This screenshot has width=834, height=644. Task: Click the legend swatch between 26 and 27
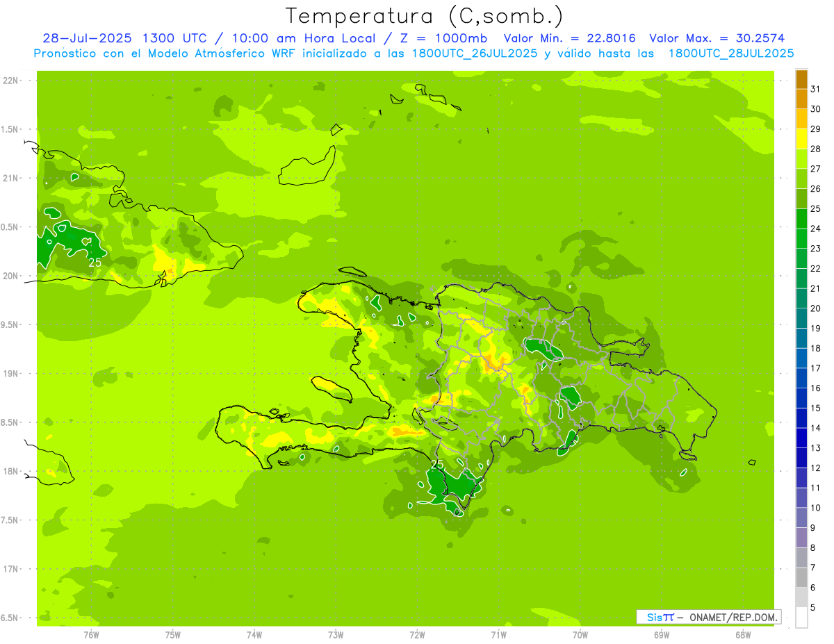(x=801, y=179)
